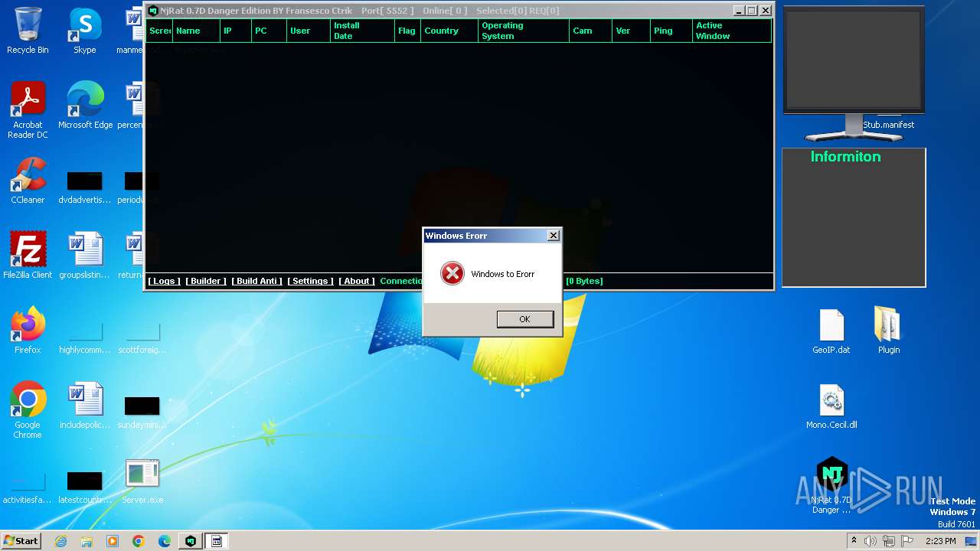Image resolution: width=980 pixels, height=551 pixels.
Task: Click the Ping column header
Action: 671,31
